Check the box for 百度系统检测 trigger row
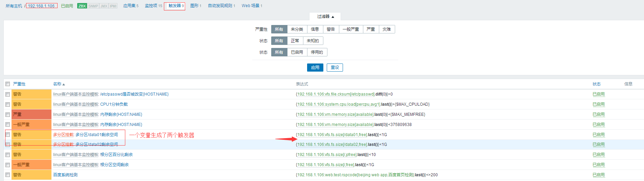Image resolution: width=644 pixels, height=181 pixels. (x=7, y=175)
